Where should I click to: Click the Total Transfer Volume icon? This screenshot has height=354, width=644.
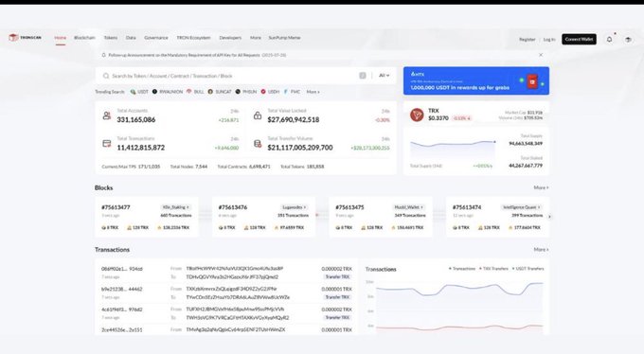tap(258, 143)
